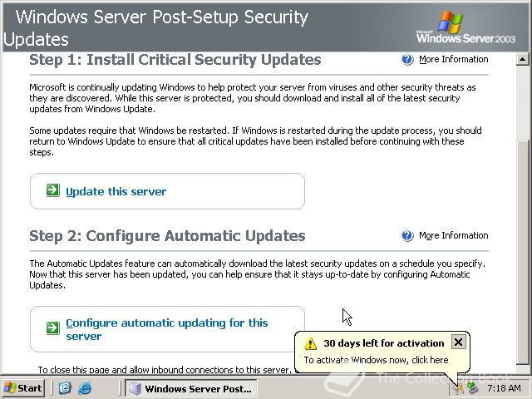532x399 pixels.
Task: Click the vertical scrollbar thumb
Action: coord(523,252)
